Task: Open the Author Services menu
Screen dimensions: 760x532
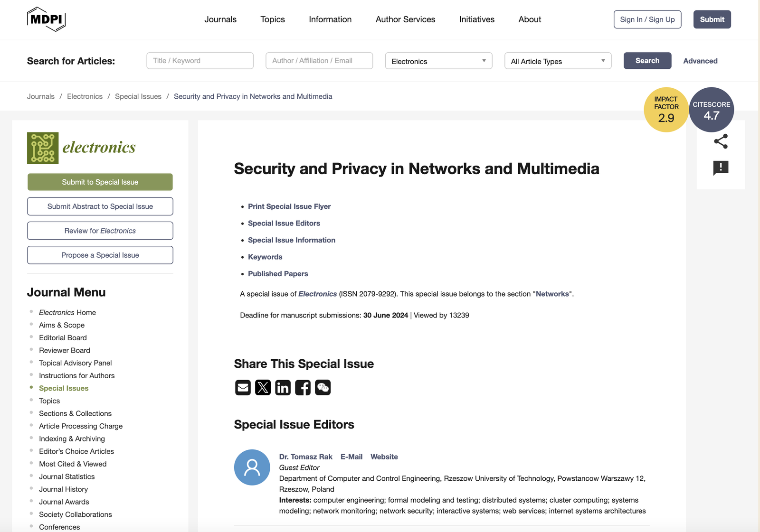Action: tap(405, 19)
